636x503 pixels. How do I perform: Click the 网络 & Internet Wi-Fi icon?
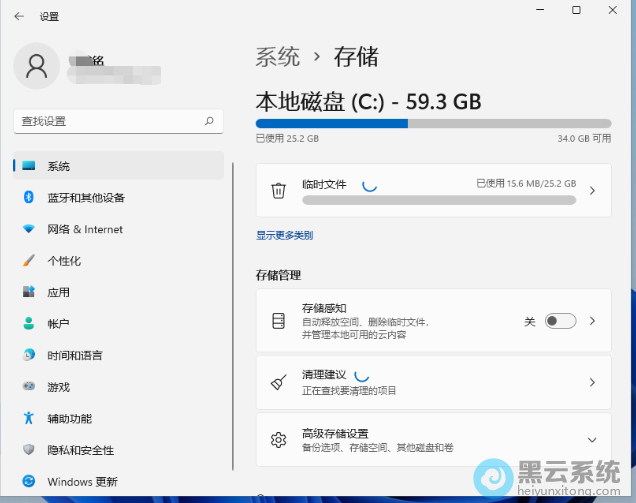point(29,229)
